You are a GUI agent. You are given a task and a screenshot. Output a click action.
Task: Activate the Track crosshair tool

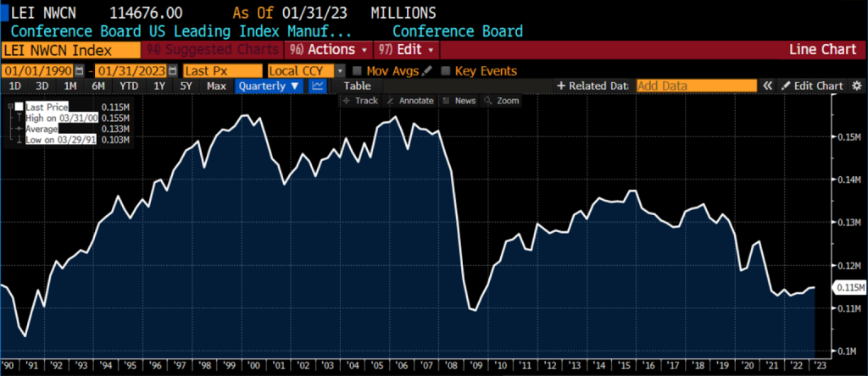(359, 101)
